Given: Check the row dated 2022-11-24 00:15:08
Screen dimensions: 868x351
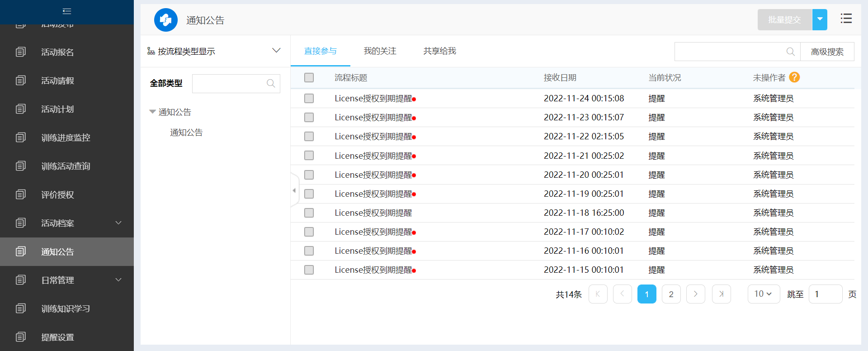Looking at the screenshot, I should pos(309,99).
